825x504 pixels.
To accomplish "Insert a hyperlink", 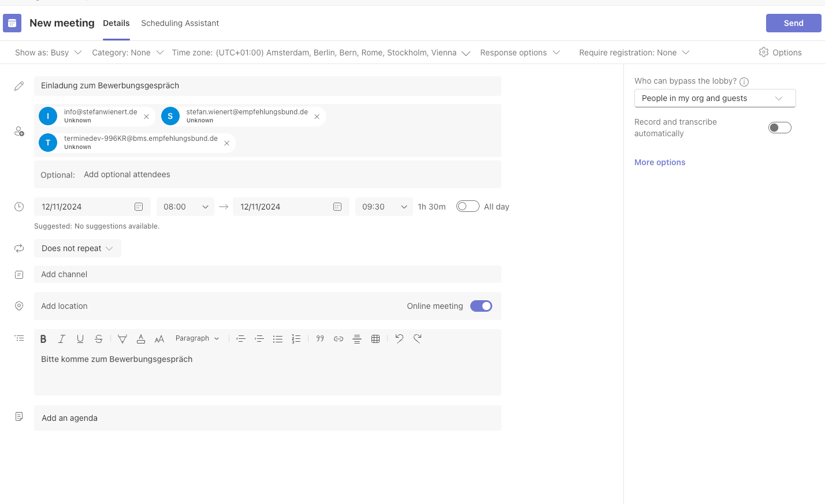I will click(339, 339).
